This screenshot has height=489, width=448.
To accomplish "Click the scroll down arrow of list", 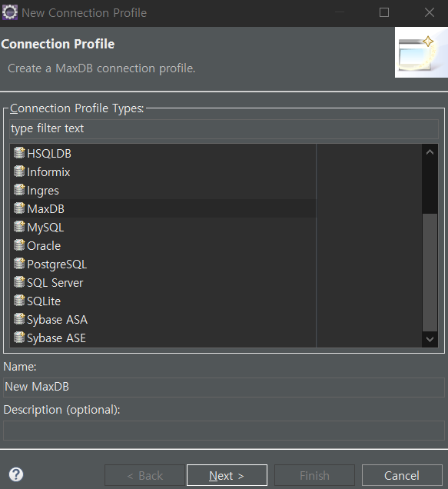I will 430,339.
